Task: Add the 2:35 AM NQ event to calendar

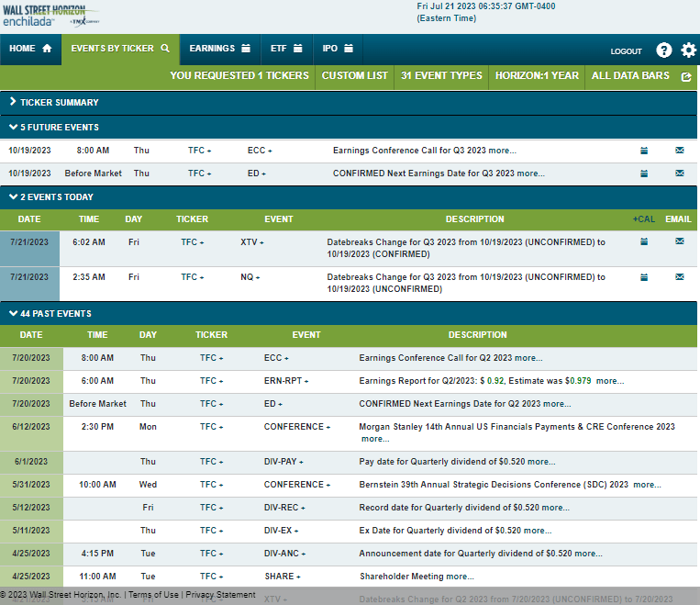Action: pyautogui.click(x=644, y=277)
